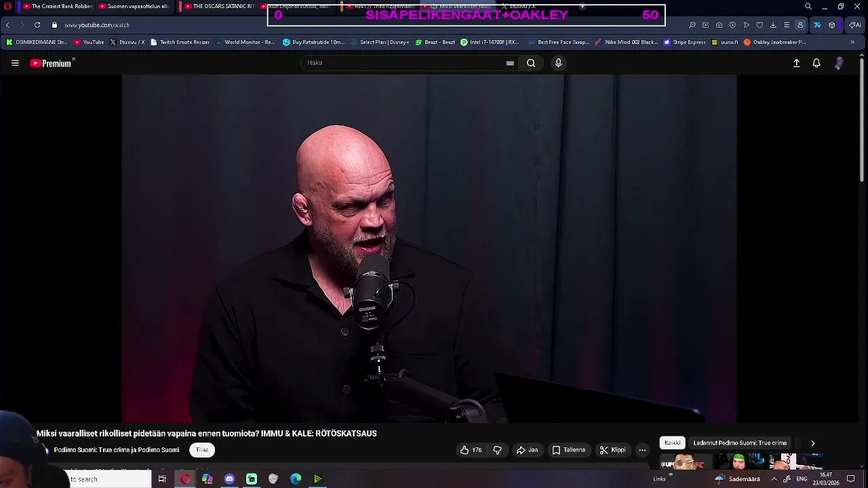Expand the system tray hidden icons chevron
The width and height of the screenshot is (868, 488).
pos(774,479)
